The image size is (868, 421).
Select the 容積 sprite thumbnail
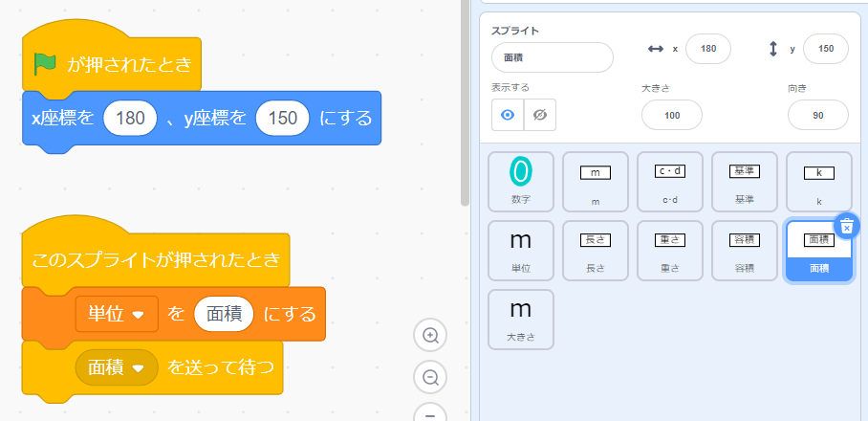point(744,251)
